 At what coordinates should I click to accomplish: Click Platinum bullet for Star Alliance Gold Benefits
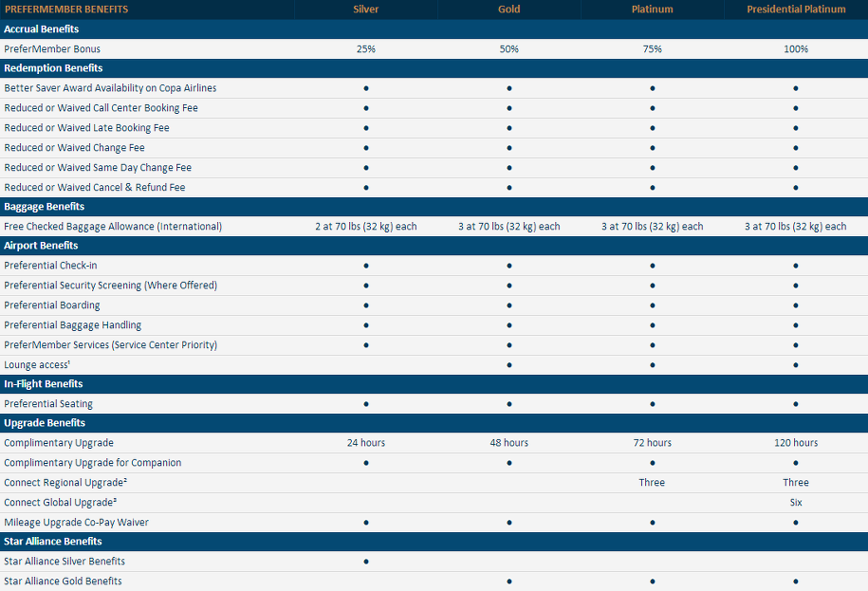653,582
